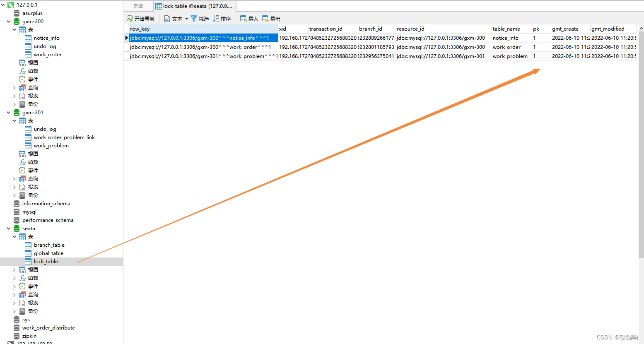
Task: Click the 导入 import toolbar button
Action: point(249,19)
